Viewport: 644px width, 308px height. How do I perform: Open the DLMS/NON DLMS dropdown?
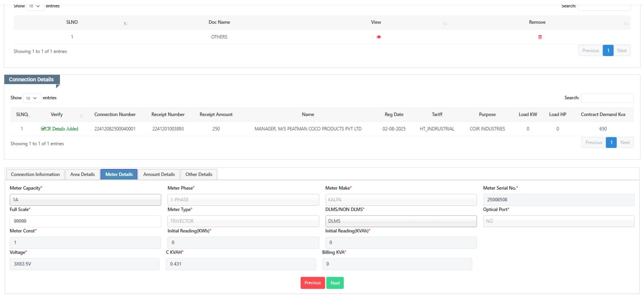click(400, 221)
